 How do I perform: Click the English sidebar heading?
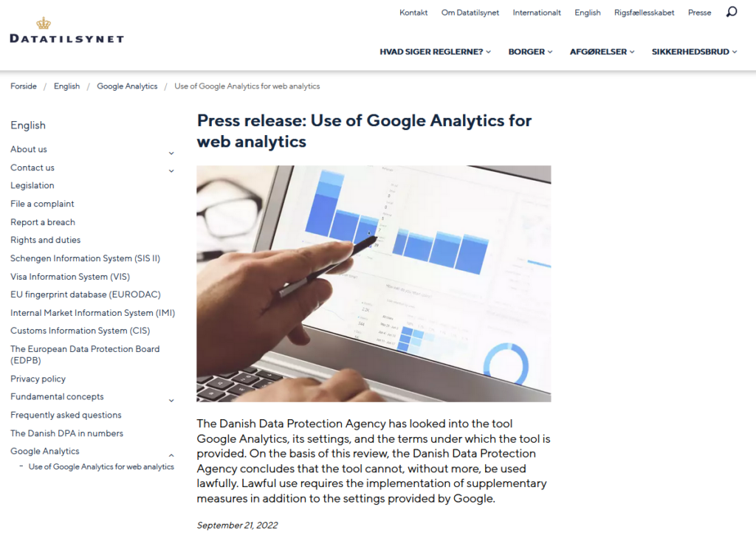point(28,125)
